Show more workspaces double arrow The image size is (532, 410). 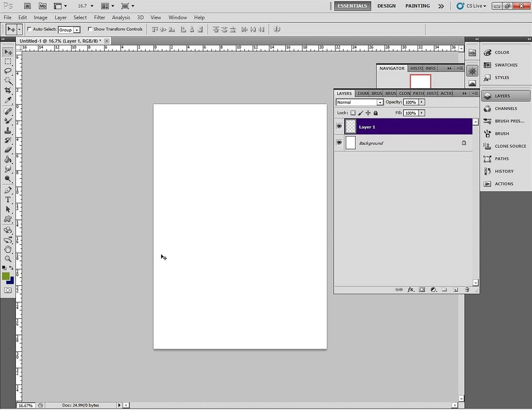tap(441, 6)
